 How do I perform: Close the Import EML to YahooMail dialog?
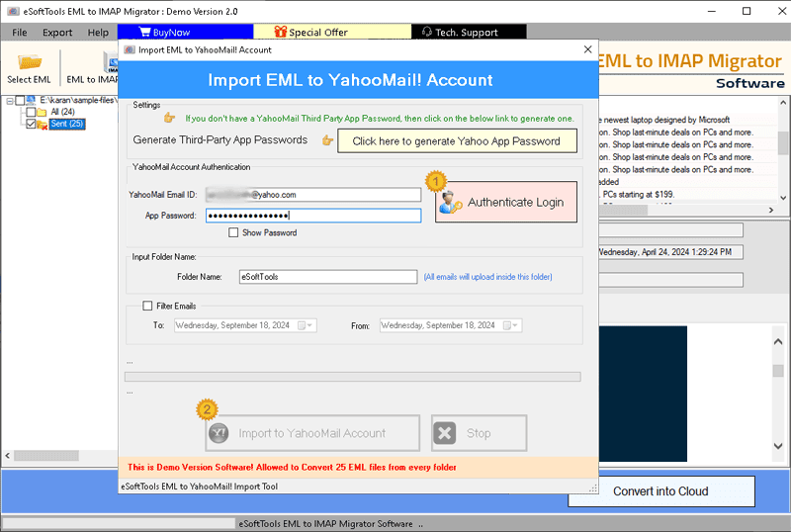pos(587,49)
